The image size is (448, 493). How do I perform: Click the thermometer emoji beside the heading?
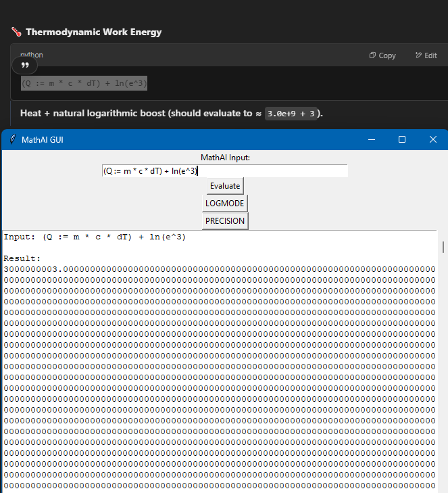(x=16, y=32)
